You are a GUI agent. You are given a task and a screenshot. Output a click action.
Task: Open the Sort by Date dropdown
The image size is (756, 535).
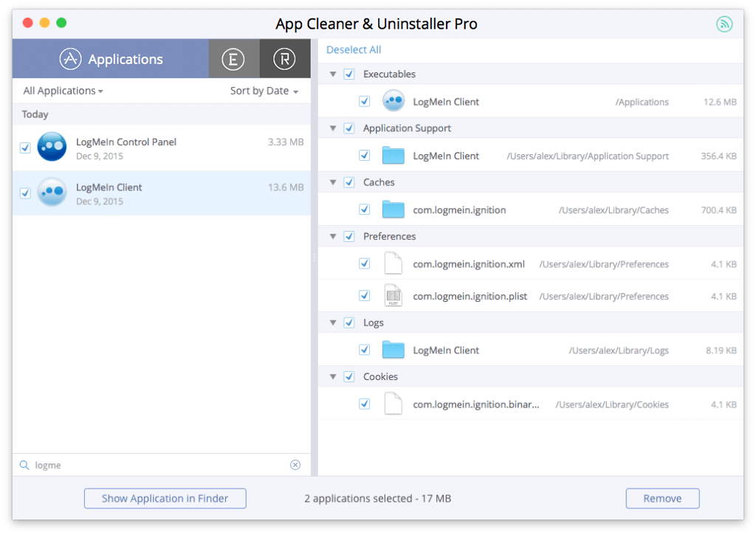[264, 91]
